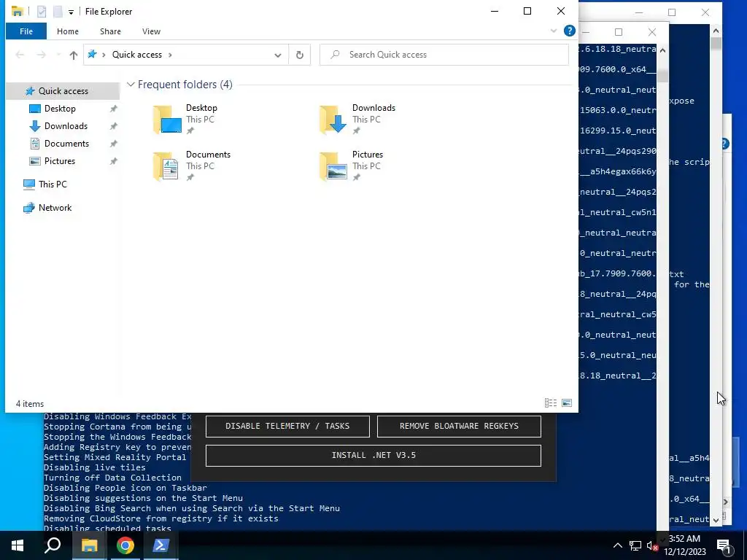Open File Explorer help icon
747x560 pixels.
point(569,31)
